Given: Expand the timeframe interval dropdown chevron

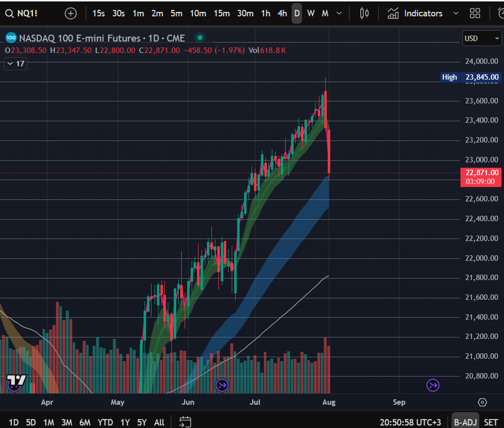Looking at the screenshot, I should (339, 13).
